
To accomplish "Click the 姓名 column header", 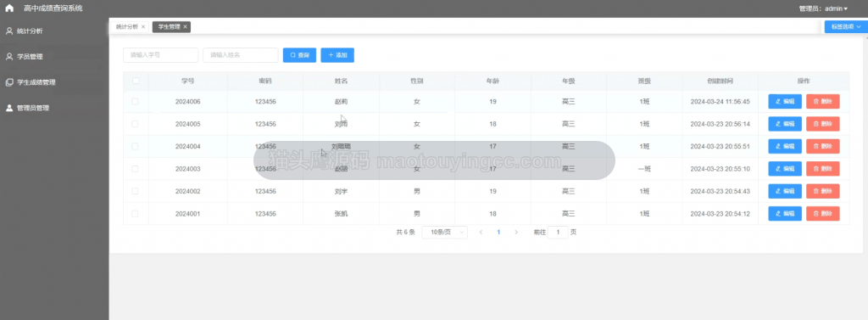I will click(341, 81).
